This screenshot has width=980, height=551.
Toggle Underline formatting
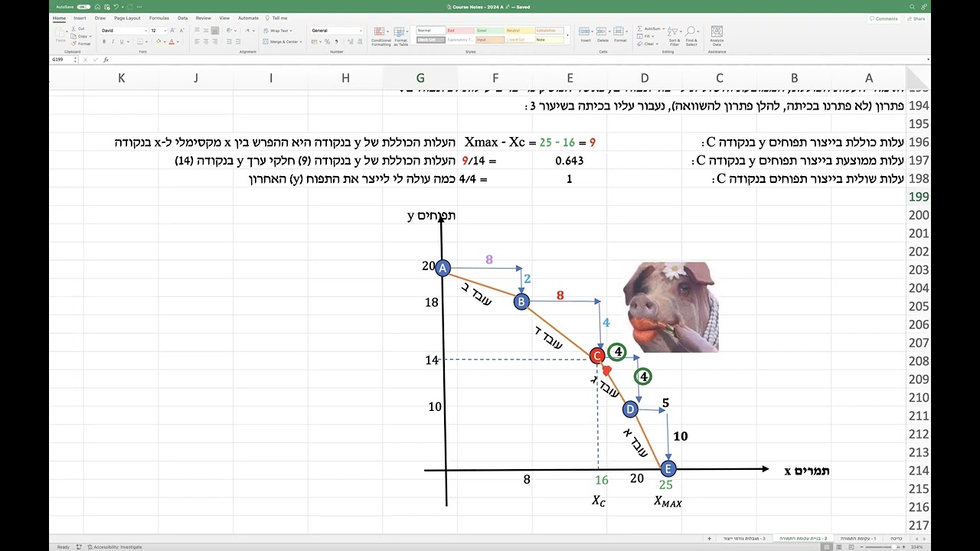pyautogui.click(x=122, y=41)
